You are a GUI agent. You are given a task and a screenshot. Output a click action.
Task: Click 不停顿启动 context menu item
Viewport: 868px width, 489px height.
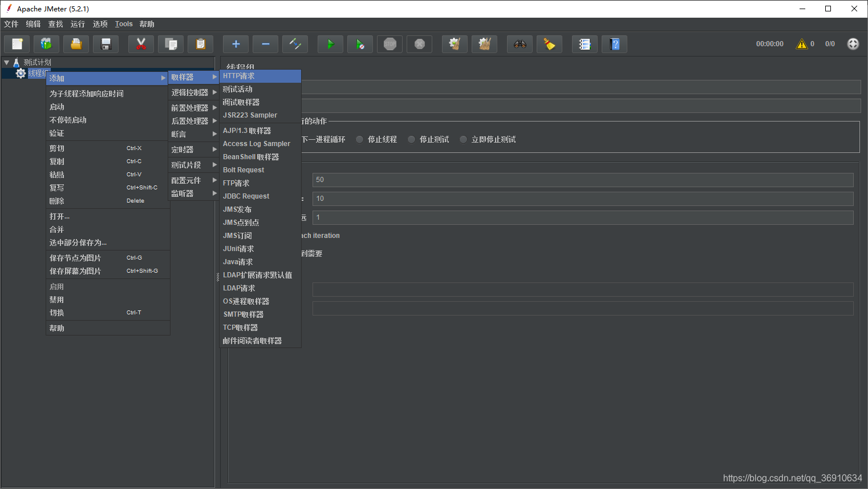click(x=108, y=120)
